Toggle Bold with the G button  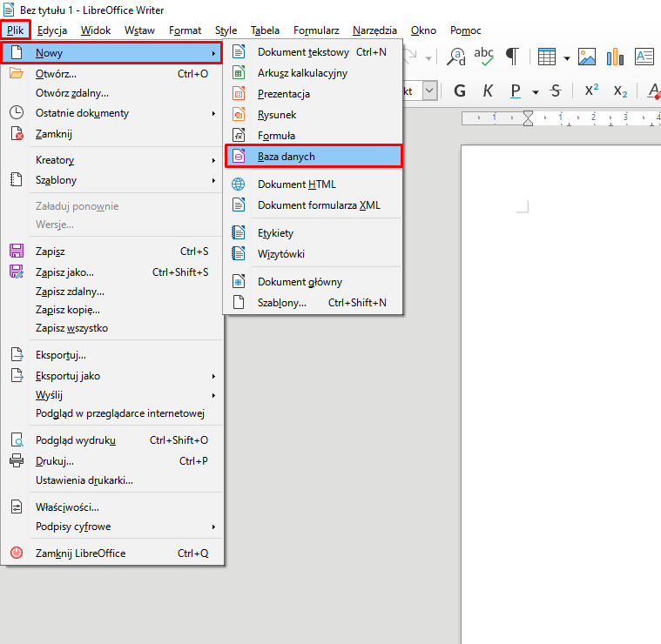click(x=460, y=91)
